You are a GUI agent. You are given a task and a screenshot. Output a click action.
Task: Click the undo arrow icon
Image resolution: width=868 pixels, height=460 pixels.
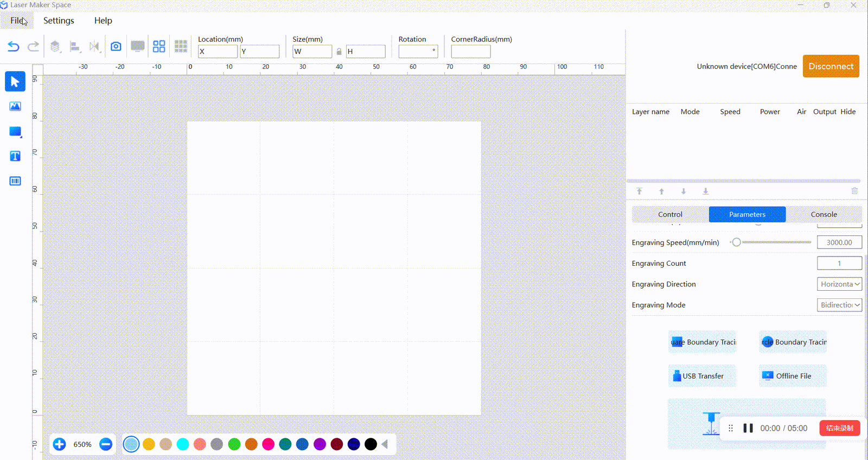pos(14,47)
